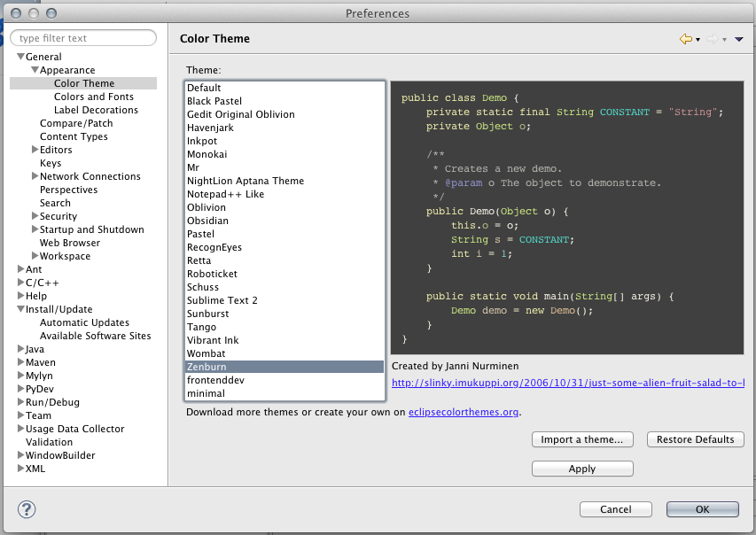Open Compare/Patch preferences
The width and height of the screenshot is (756, 535).
point(76,123)
